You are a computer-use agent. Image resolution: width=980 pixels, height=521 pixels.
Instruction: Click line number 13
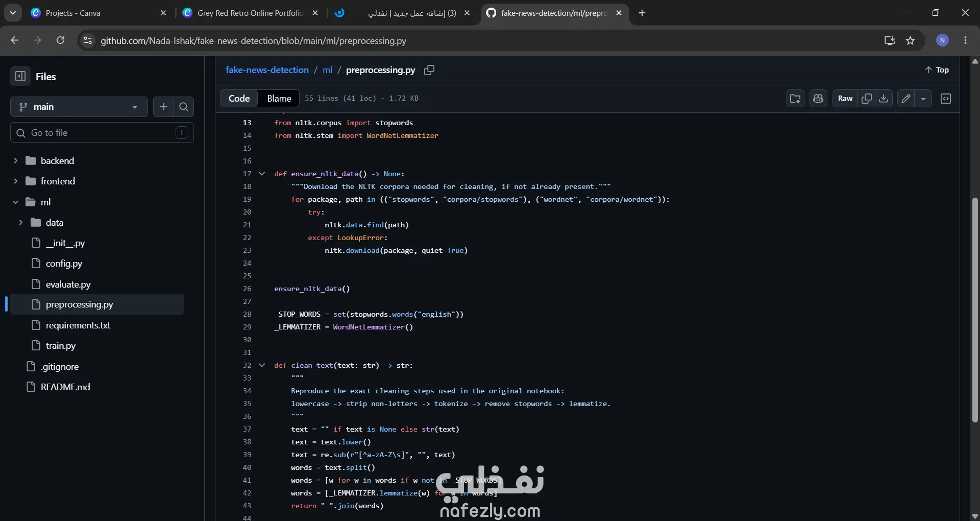pos(247,123)
